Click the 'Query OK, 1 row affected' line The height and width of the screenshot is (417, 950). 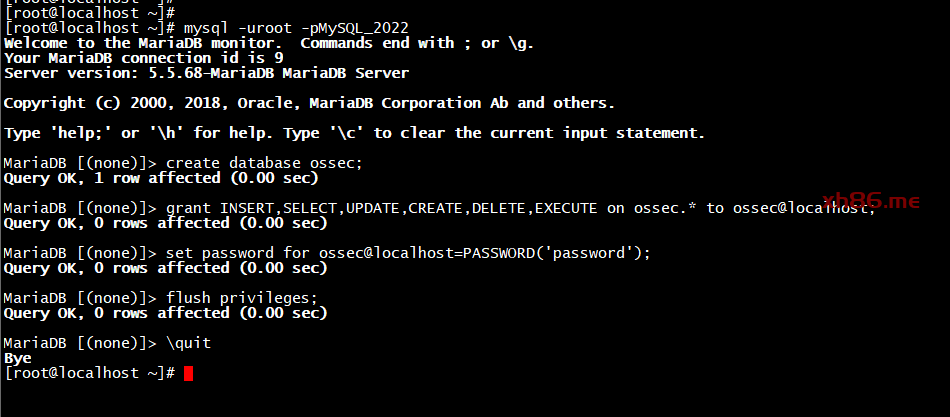pos(161,178)
